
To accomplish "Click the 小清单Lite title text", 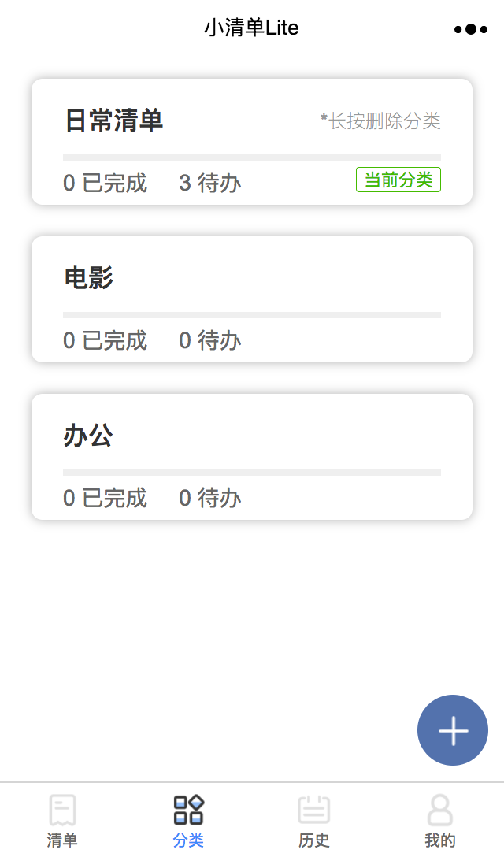I will pyautogui.click(x=251, y=28).
